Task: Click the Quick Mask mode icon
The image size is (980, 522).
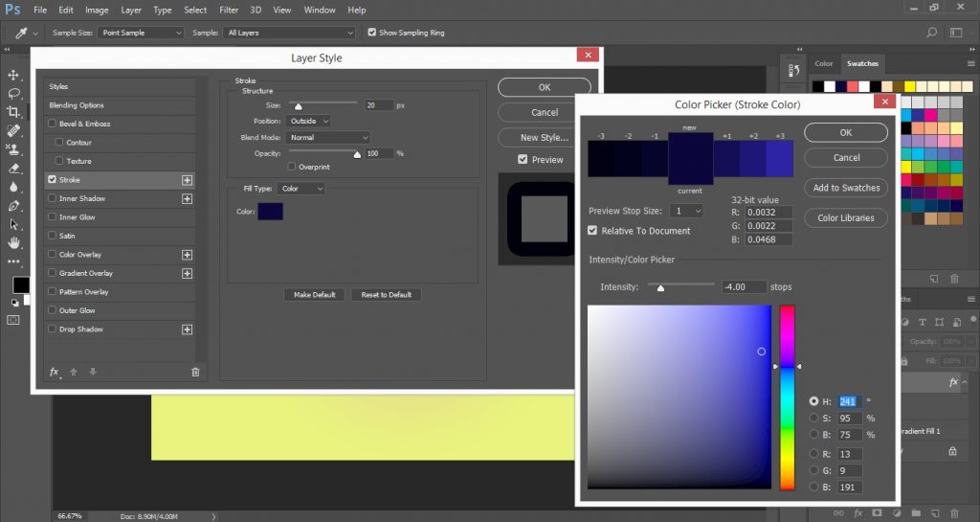Action: click(x=13, y=320)
